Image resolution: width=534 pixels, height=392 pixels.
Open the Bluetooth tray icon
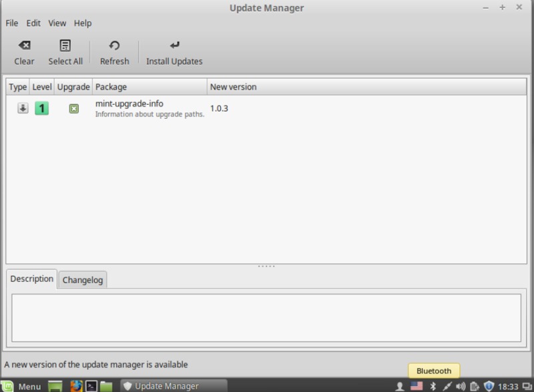pos(433,386)
